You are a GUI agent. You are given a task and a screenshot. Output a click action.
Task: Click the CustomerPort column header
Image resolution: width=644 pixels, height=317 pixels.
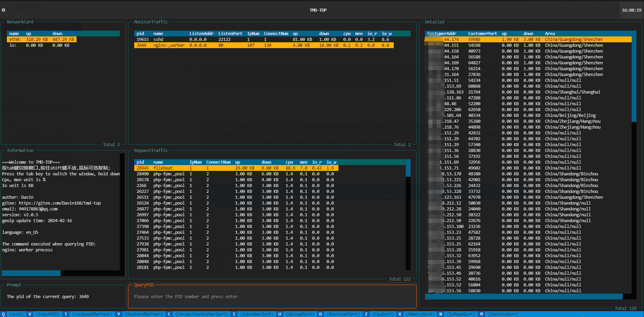482,34
